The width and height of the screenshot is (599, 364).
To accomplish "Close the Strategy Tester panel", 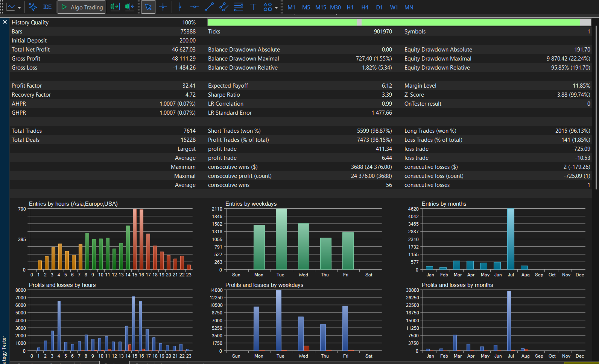I will pos(5,22).
